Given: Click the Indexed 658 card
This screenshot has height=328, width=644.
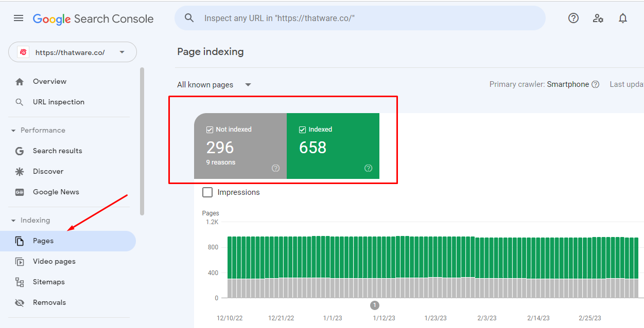Looking at the screenshot, I should point(333,146).
